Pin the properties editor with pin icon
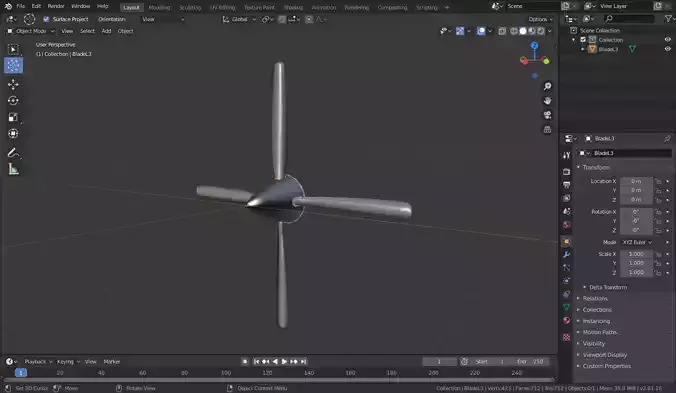The width and height of the screenshot is (676, 393). 667,138
